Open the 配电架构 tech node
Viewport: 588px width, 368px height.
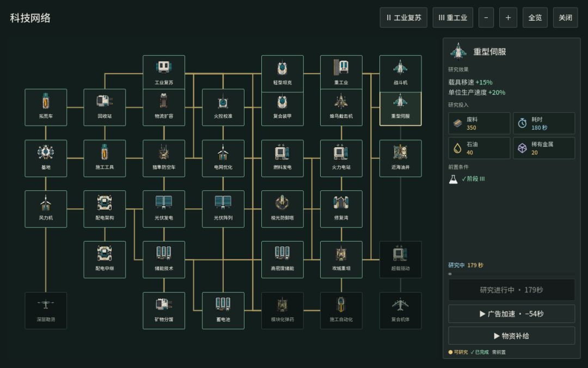pyautogui.click(x=105, y=209)
